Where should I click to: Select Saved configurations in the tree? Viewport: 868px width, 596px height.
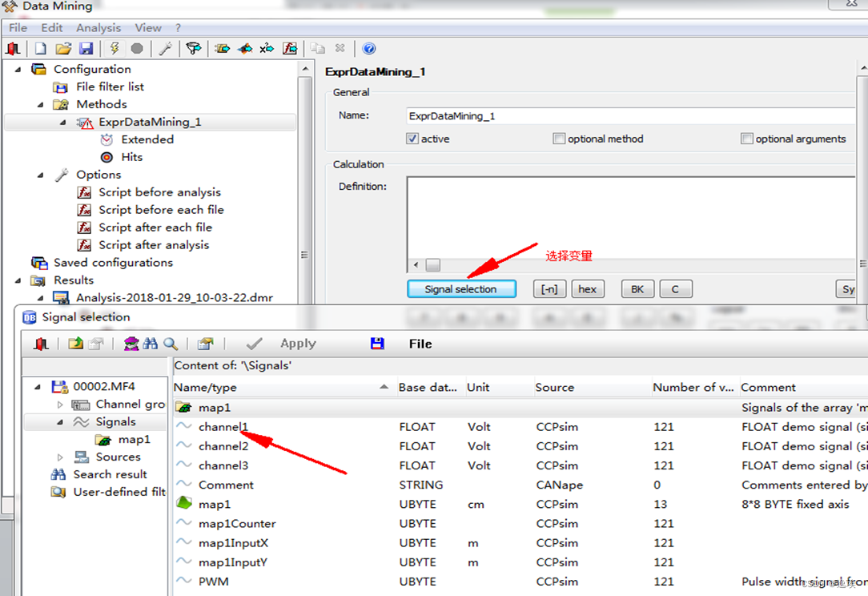click(113, 263)
